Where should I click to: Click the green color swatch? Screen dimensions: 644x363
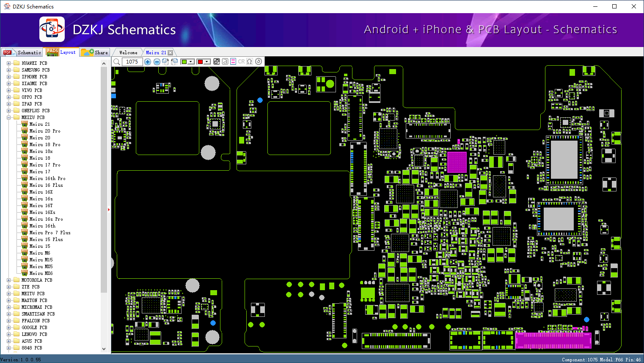pos(184,62)
